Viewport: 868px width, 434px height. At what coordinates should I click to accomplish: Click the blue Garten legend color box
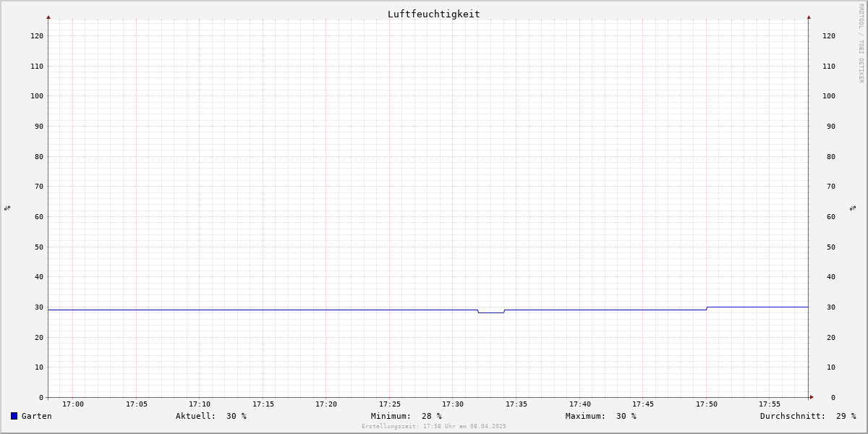14,416
